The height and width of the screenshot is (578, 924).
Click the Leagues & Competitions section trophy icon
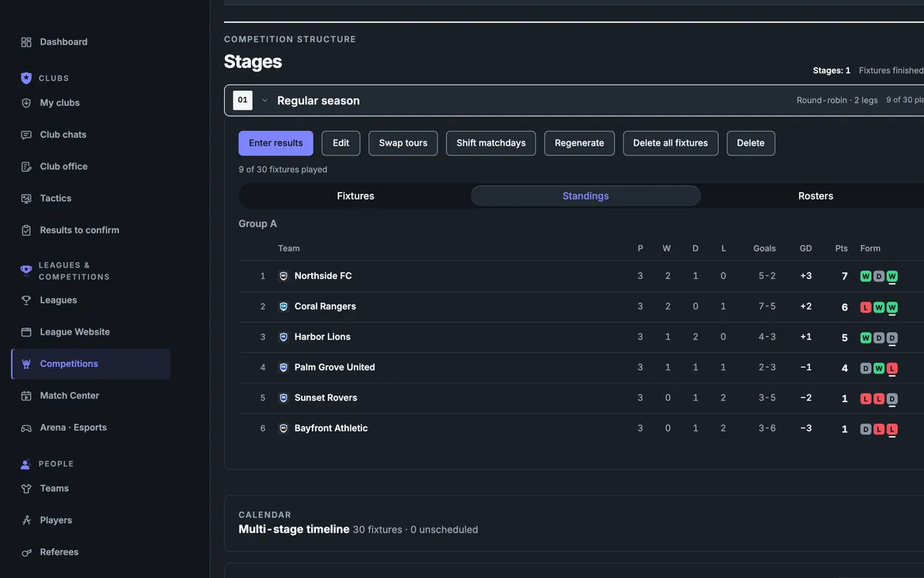pyautogui.click(x=26, y=271)
